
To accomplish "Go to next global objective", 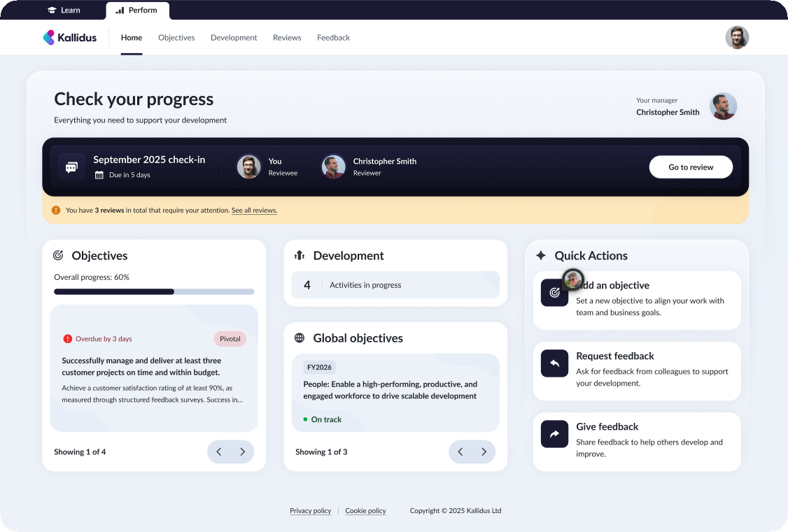I will 484,451.
